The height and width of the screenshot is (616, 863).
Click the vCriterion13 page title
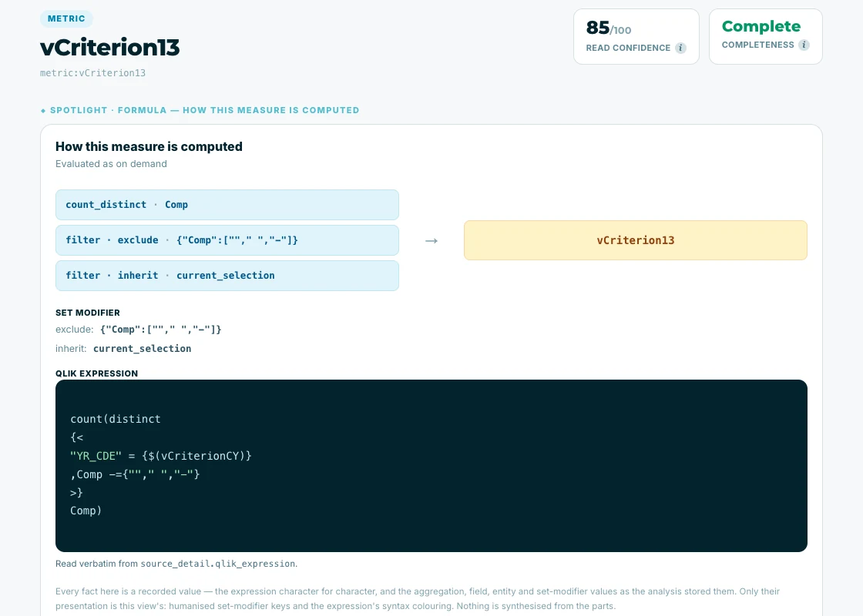(110, 47)
